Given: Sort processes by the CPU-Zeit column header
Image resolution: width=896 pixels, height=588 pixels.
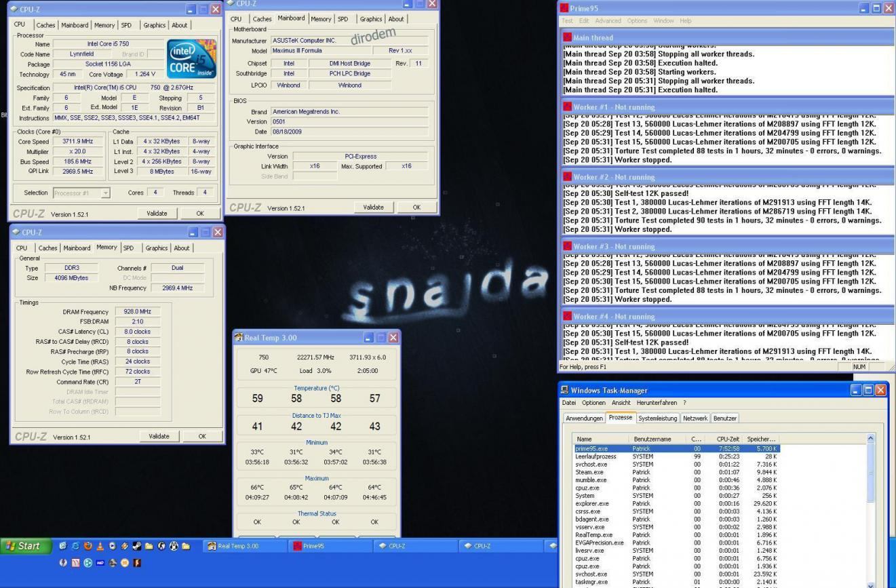Looking at the screenshot, I should [x=724, y=439].
